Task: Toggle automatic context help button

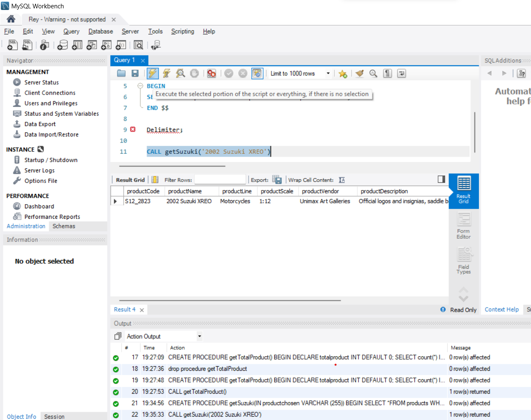Action: pyautogui.click(x=521, y=73)
